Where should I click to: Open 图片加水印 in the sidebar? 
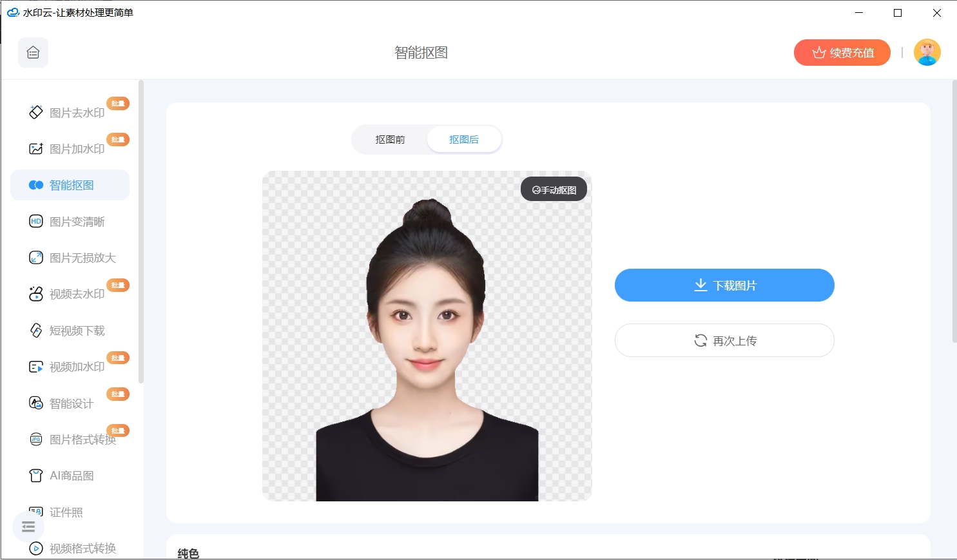(x=76, y=149)
